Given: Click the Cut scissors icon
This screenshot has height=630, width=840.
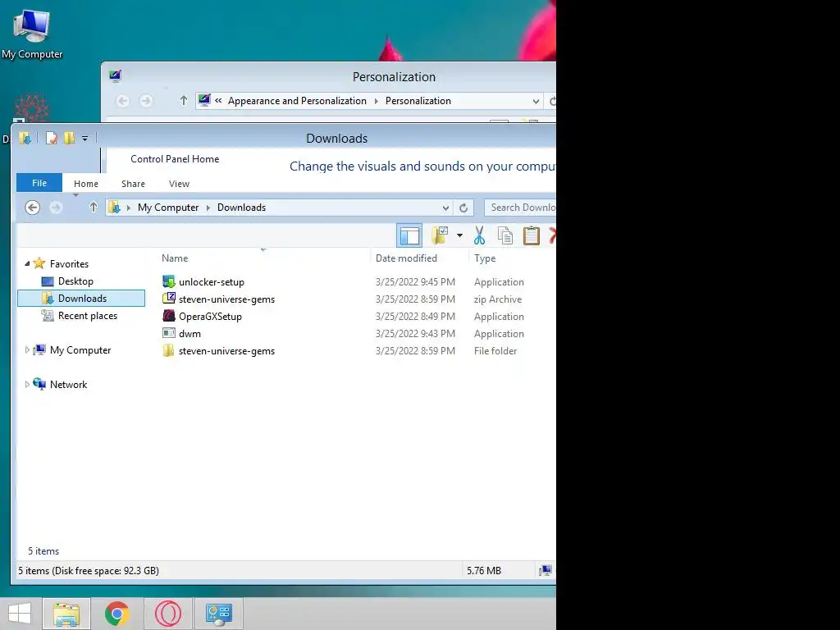Looking at the screenshot, I should (479, 235).
